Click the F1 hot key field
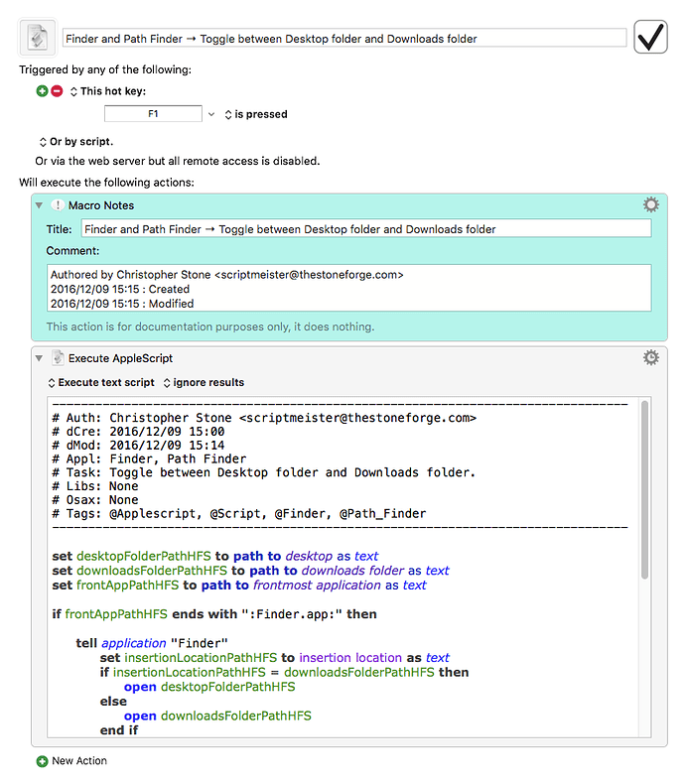Viewport: 685px width, 784px height. [x=153, y=114]
